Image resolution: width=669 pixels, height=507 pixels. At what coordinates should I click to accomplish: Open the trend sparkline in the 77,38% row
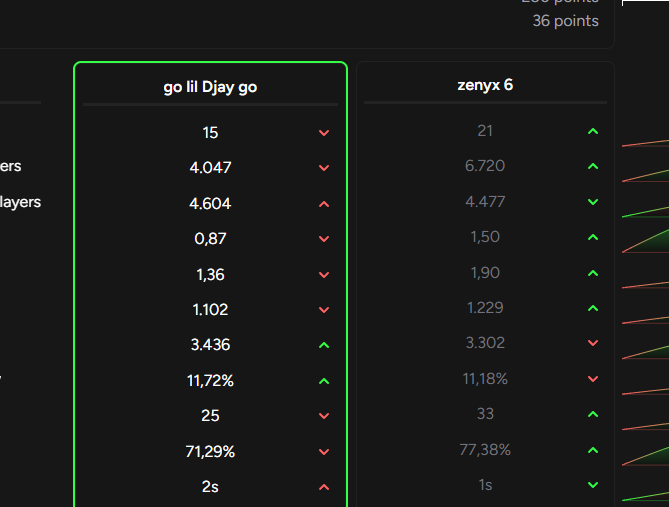tap(646, 455)
